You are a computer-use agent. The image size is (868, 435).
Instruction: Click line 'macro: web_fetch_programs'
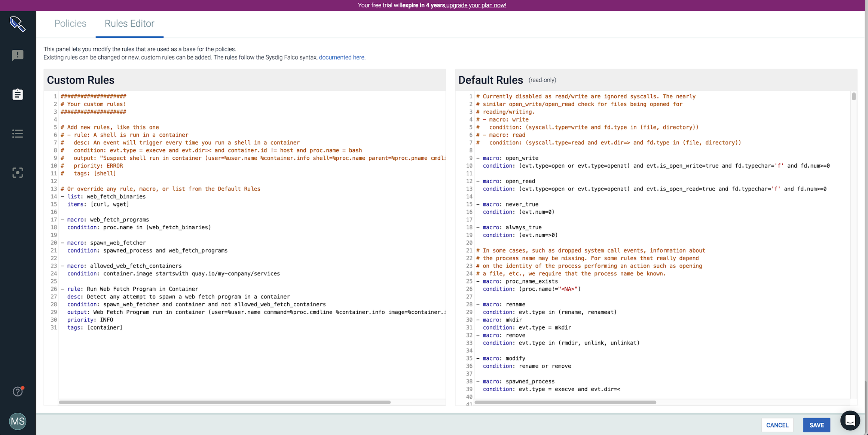[x=105, y=220]
